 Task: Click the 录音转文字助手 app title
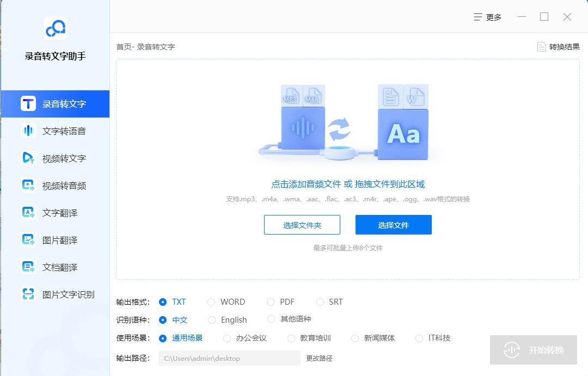click(x=55, y=56)
